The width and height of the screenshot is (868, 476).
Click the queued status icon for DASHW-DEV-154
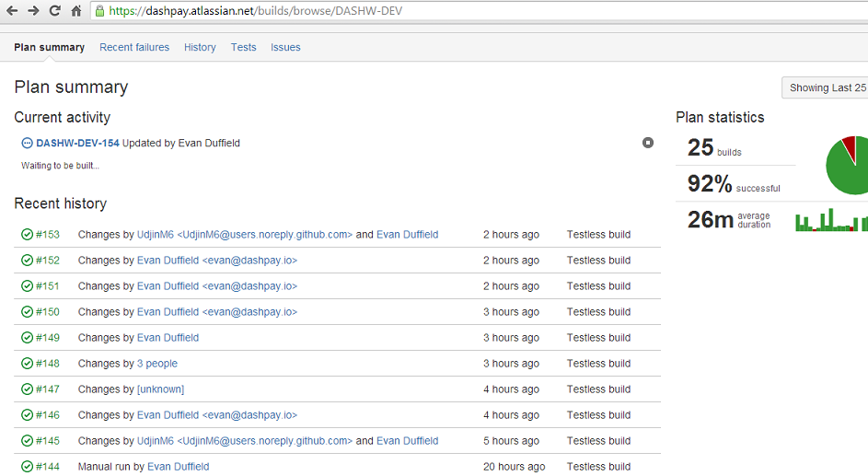click(27, 144)
